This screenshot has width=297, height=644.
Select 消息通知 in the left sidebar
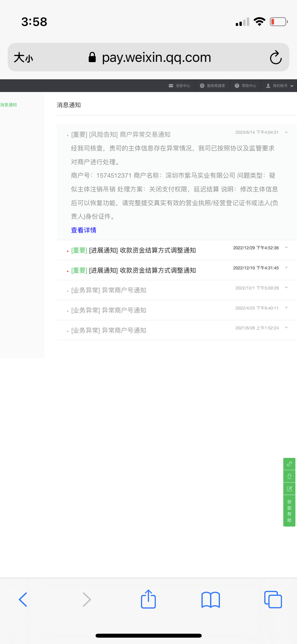pos(8,105)
